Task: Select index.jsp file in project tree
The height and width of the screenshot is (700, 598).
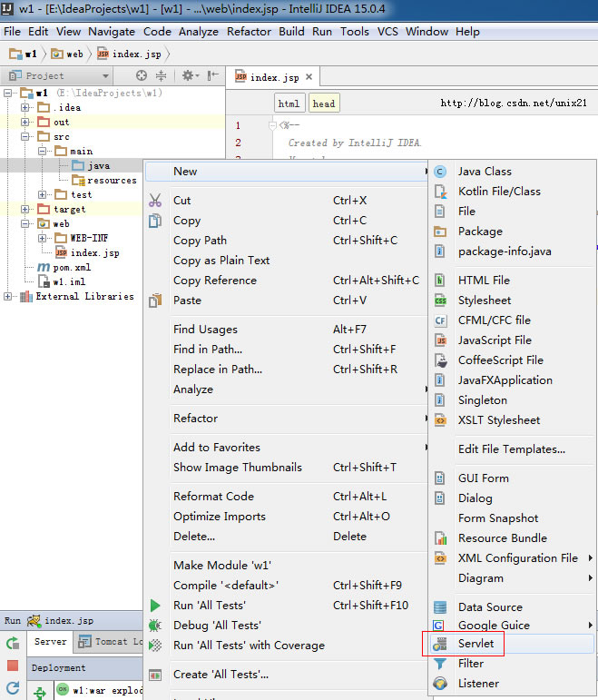Action: 87,252
